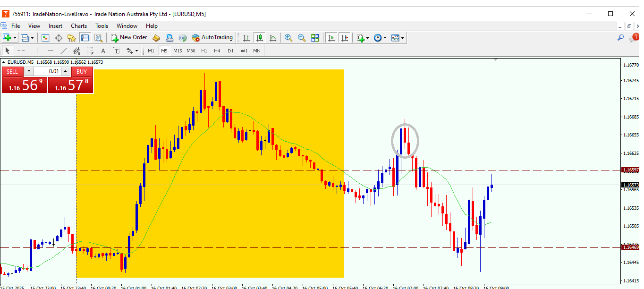Open the Charts menu

(79, 26)
